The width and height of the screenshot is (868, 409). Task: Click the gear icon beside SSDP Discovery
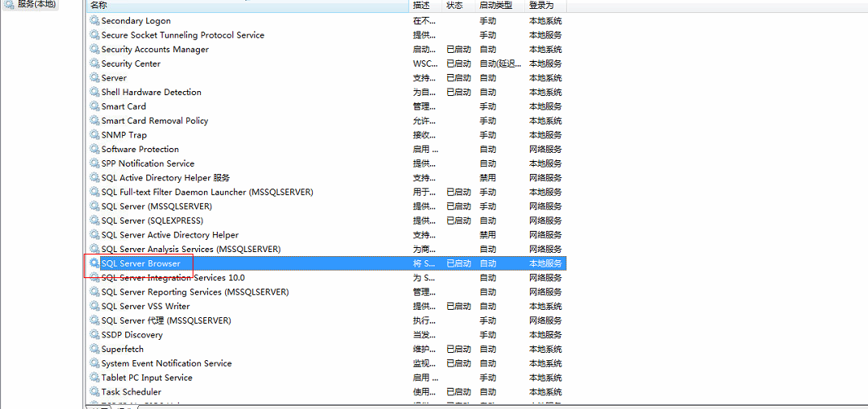(x=94, y=335)
